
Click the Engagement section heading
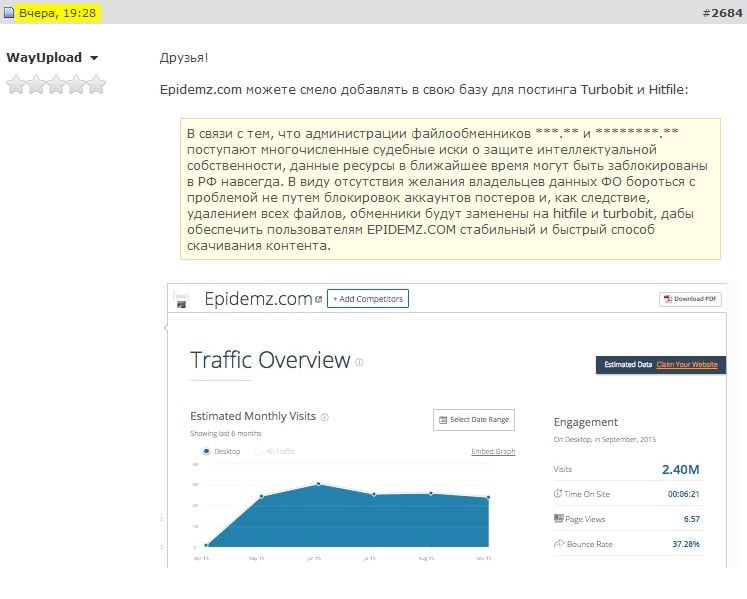tap(585, 422)
